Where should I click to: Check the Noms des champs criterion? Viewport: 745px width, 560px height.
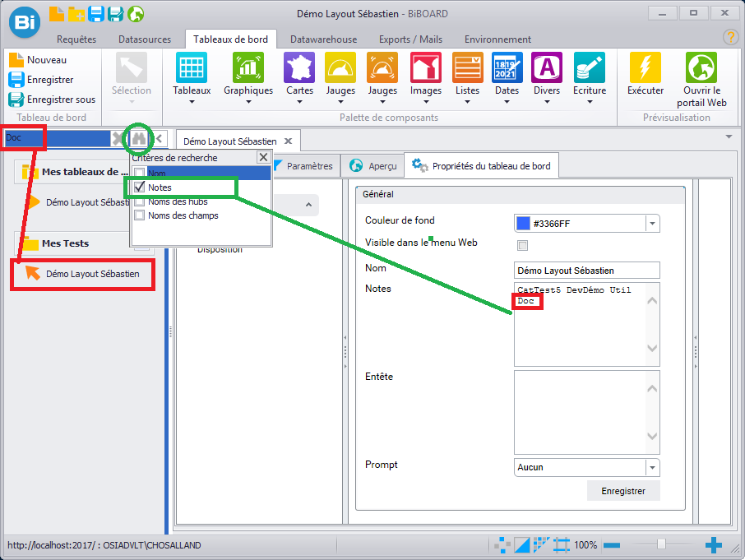139,215
